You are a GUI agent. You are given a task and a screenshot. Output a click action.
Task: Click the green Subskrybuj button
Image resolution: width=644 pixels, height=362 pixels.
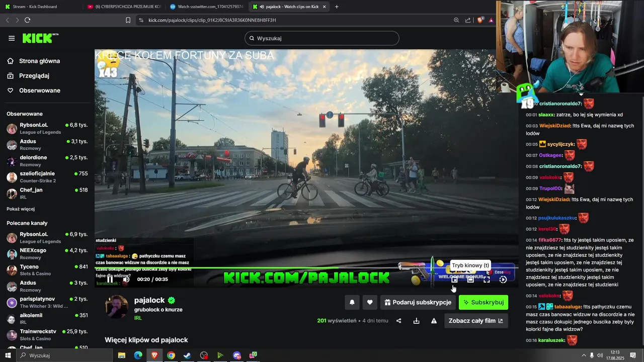(484, 302)
